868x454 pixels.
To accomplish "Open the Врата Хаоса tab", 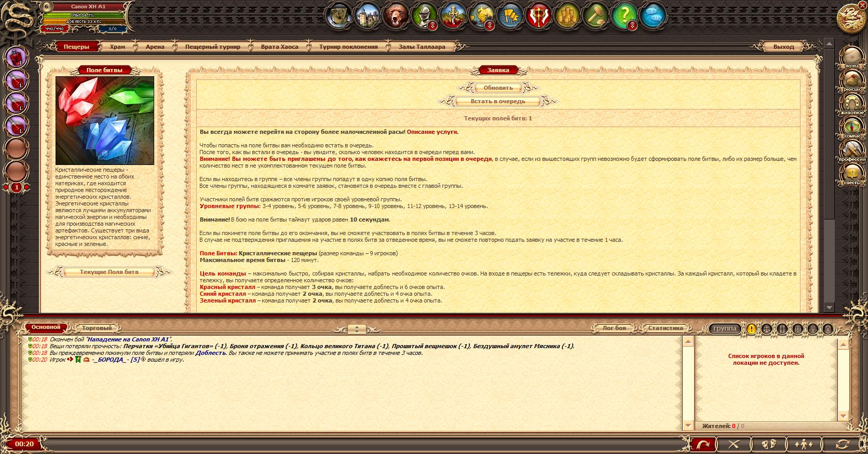I will tap(280, 47).
